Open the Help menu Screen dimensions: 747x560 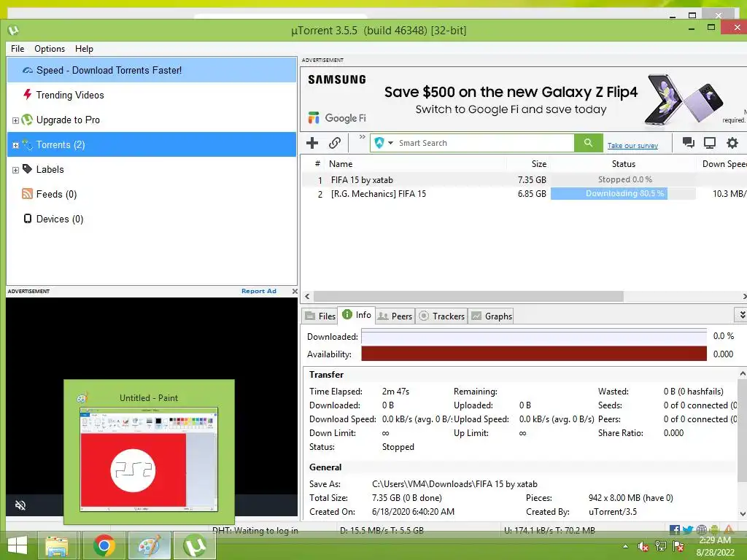pyautogui.click(x=84, y=49)
